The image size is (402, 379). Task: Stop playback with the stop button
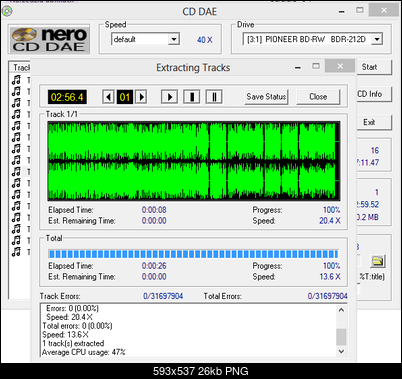pyautogui.click(x=192, y=97)
